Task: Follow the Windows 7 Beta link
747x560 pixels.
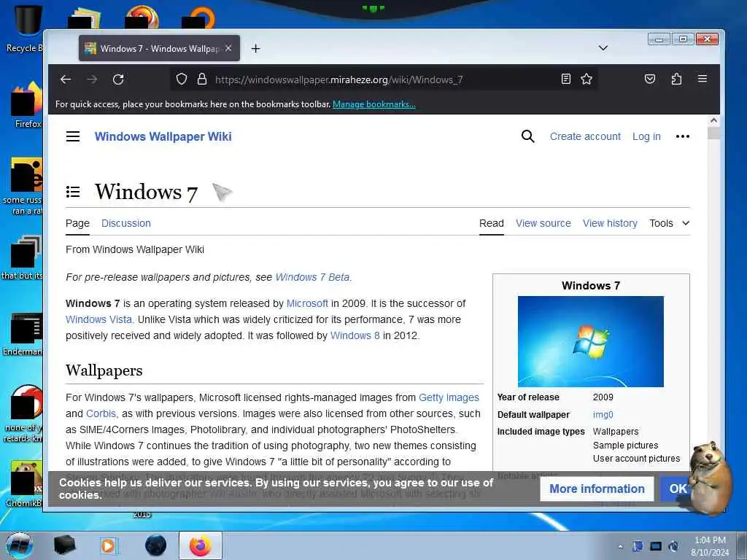Action: coord(312,277)
